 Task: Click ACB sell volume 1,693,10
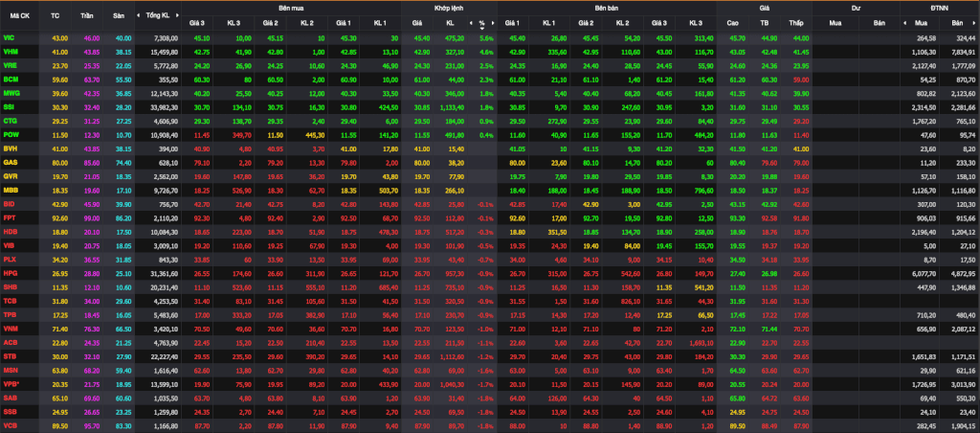tap(701, 342)
